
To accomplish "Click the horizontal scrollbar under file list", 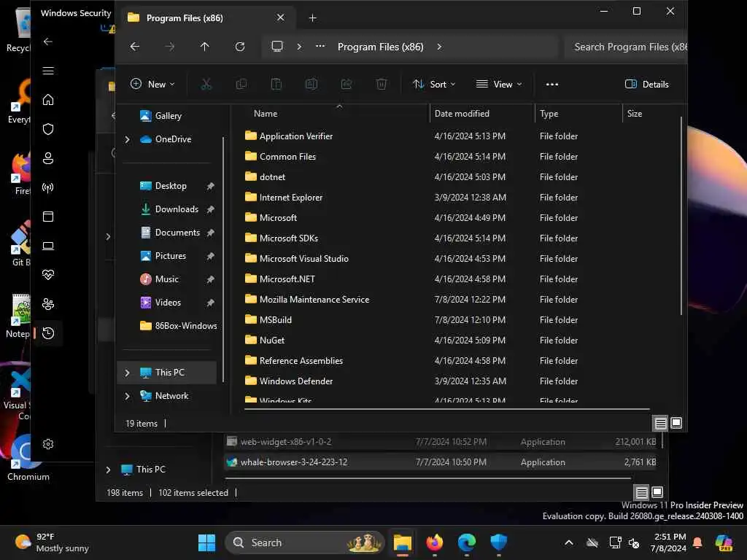I will pyautogui.click(x=447, y=409).
